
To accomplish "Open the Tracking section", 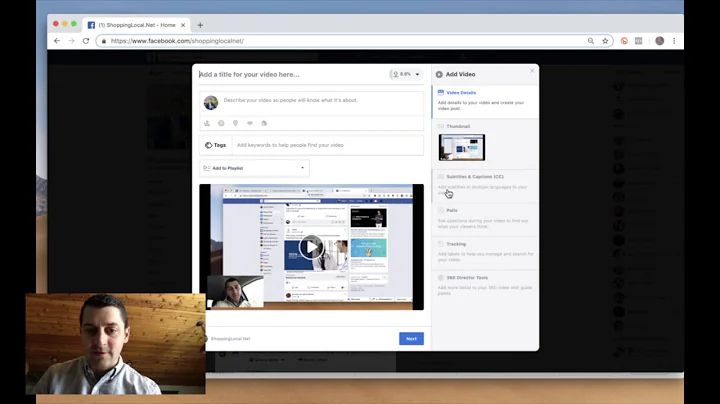I will coord(485,252).
